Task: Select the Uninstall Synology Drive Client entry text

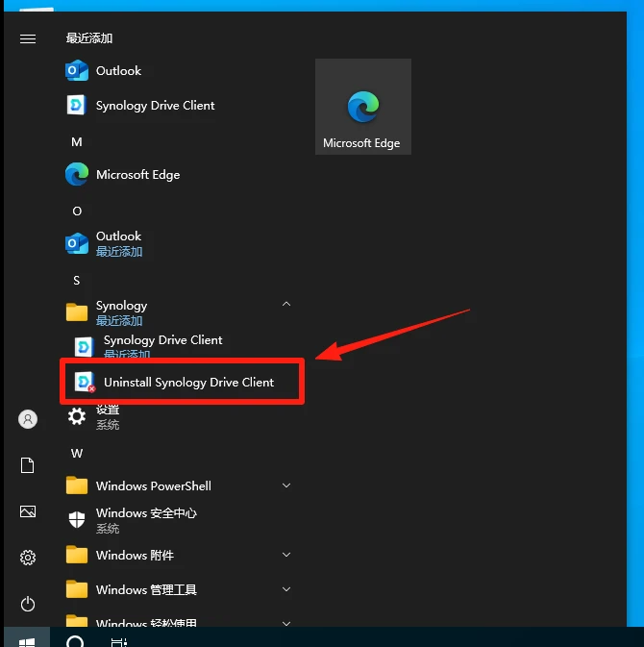Action: click(189, 382)
